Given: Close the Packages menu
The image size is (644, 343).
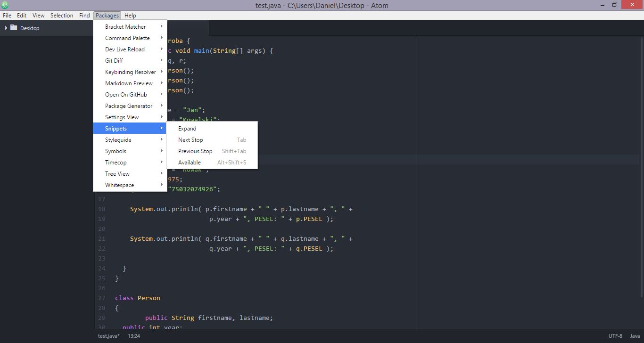Looking at the screenshot, I should [107, 16].
